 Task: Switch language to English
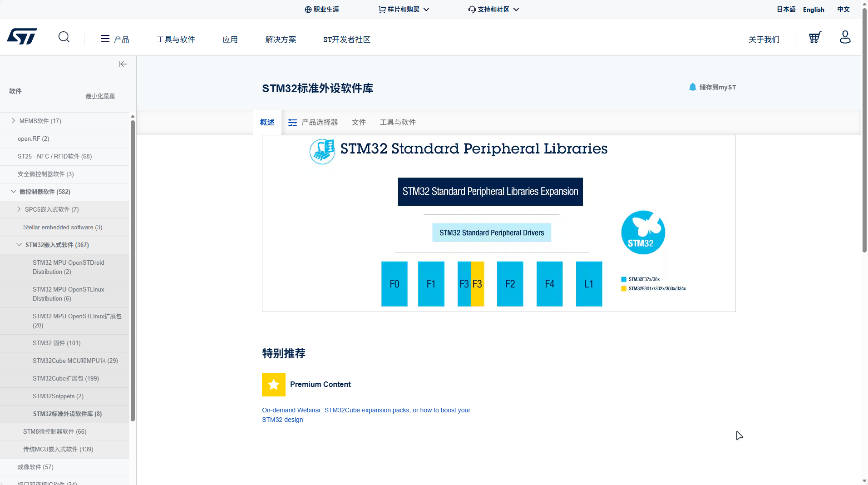coord(814,10)
